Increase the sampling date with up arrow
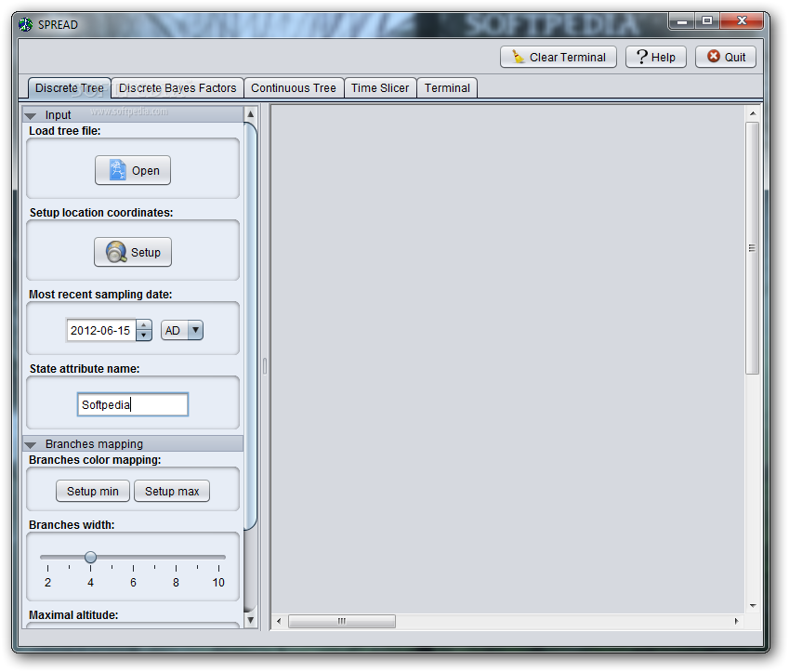Viewport: 789px width, 672px height. point(144,325)
